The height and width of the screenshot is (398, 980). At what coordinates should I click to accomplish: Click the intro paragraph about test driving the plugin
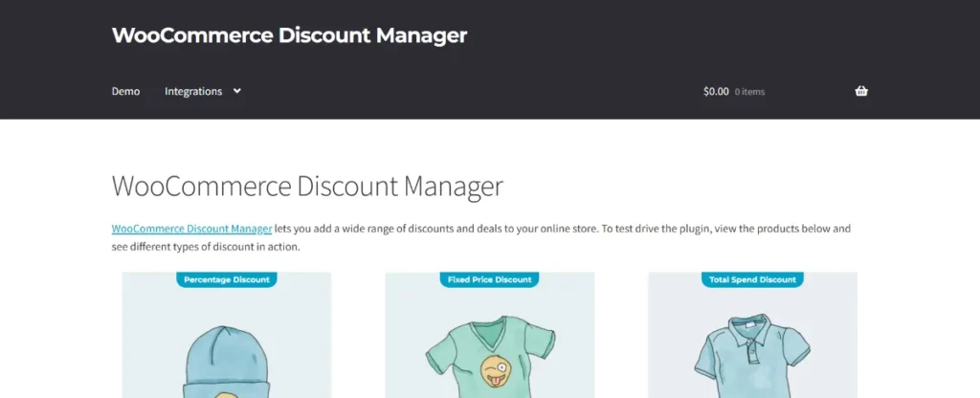(481, 237)
